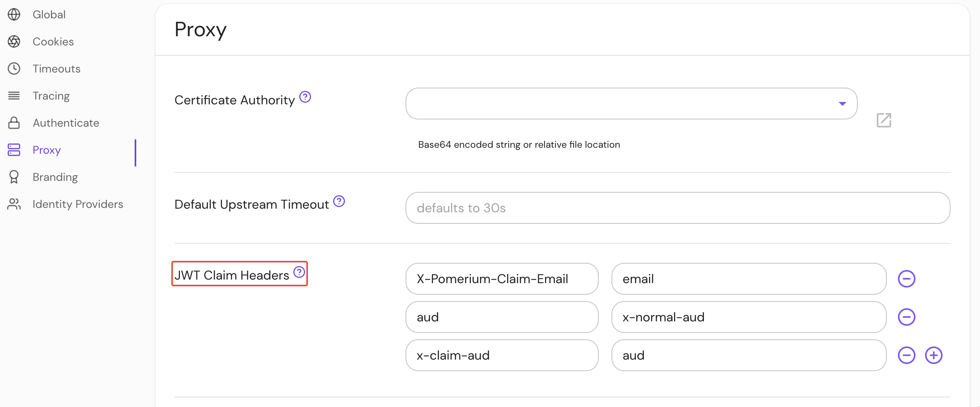Open Timeouts via the clock icon

click(14, 68)
